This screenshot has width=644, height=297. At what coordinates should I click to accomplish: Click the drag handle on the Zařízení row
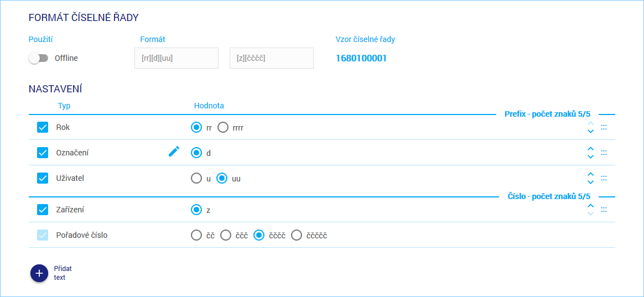[x=604, y=210]
